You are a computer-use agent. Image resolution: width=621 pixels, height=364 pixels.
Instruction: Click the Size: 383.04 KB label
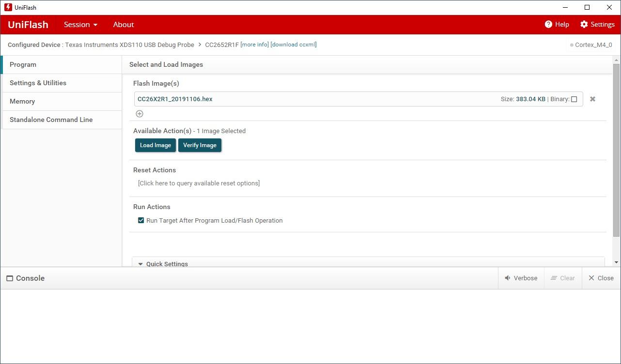pos(523,99)
